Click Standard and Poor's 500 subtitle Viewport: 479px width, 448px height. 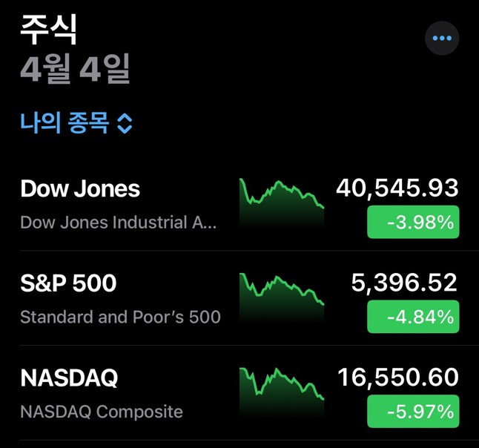point(120,317)
